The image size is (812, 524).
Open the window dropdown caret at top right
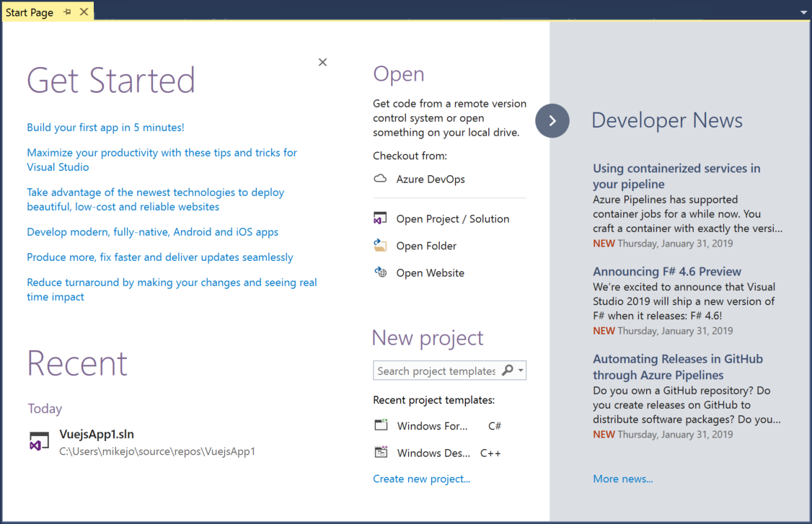click(x=803, y=12)
